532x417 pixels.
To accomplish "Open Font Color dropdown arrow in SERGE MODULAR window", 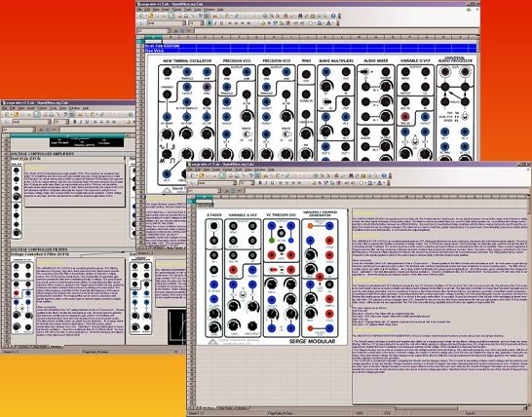I will tap(384, 183).
